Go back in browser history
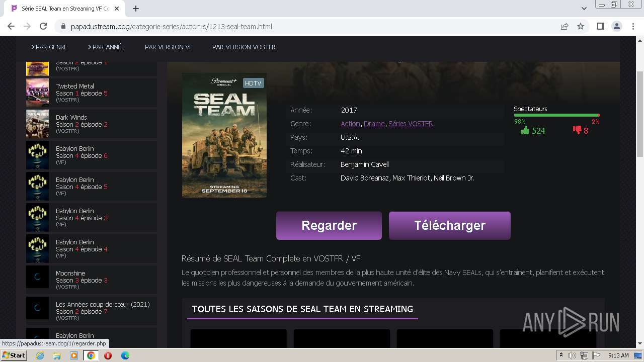The height and width of the screenshot is (362, 644). (x=11, y=27)
